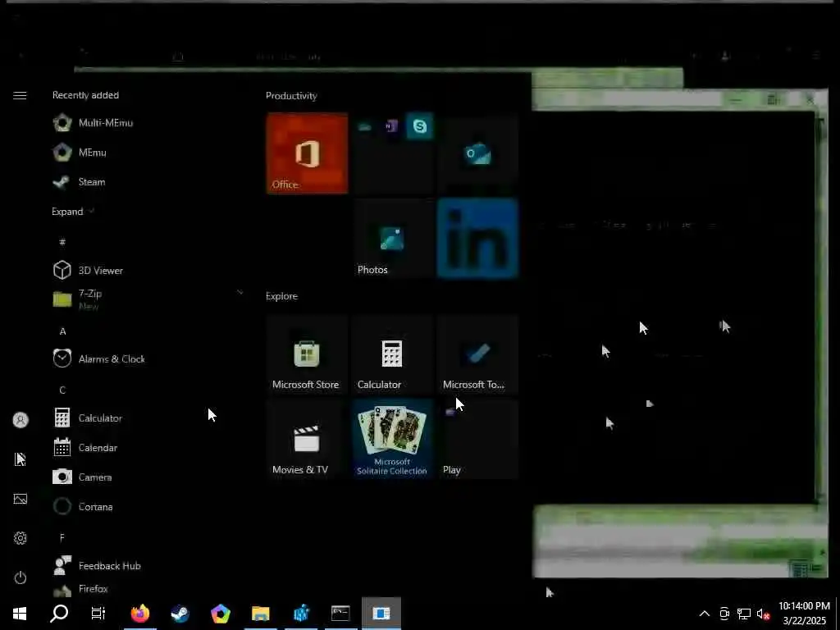Open the muted volume tray icon
This screenshot has width=840, height=630.
(x=763, y=614)
